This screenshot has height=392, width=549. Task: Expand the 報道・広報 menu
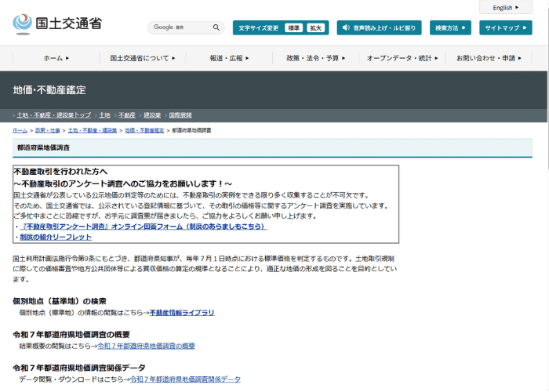pos(227,58)
